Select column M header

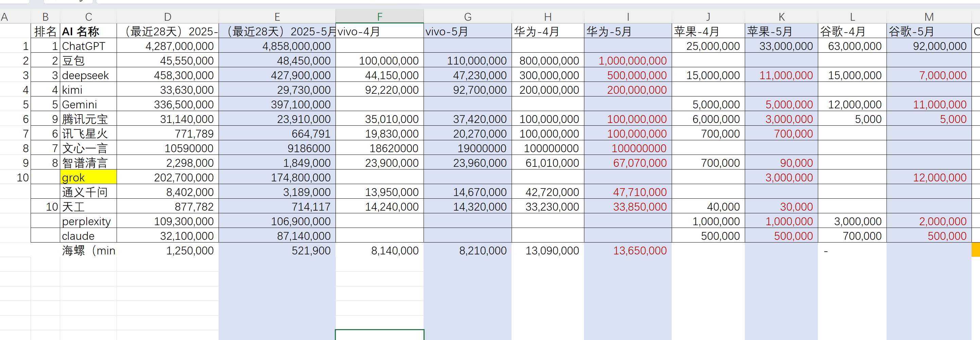(x=929, y=16)
